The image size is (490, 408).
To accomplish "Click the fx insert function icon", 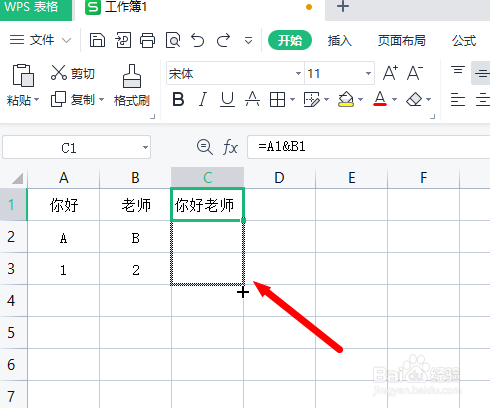I will [230, 147].
